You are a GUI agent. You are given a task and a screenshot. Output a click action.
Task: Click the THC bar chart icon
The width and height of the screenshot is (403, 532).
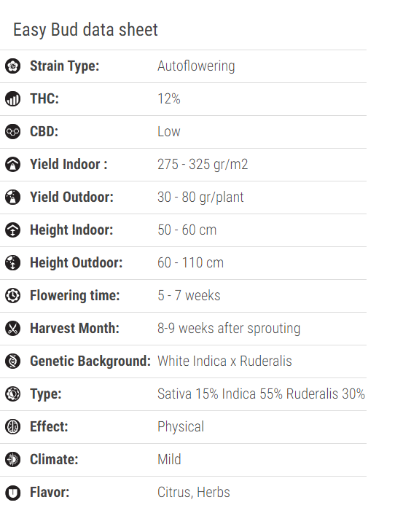point(13,98)
